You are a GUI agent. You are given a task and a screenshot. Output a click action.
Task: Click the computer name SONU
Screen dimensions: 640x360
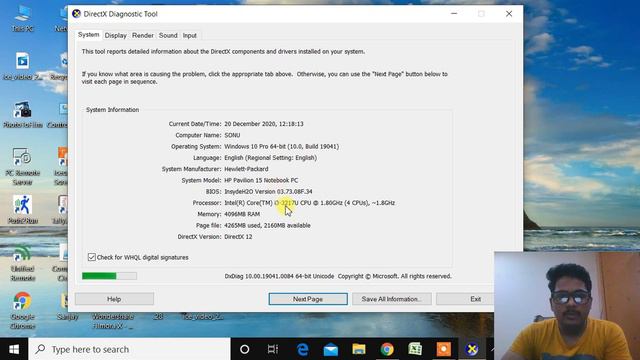(232, 135)
